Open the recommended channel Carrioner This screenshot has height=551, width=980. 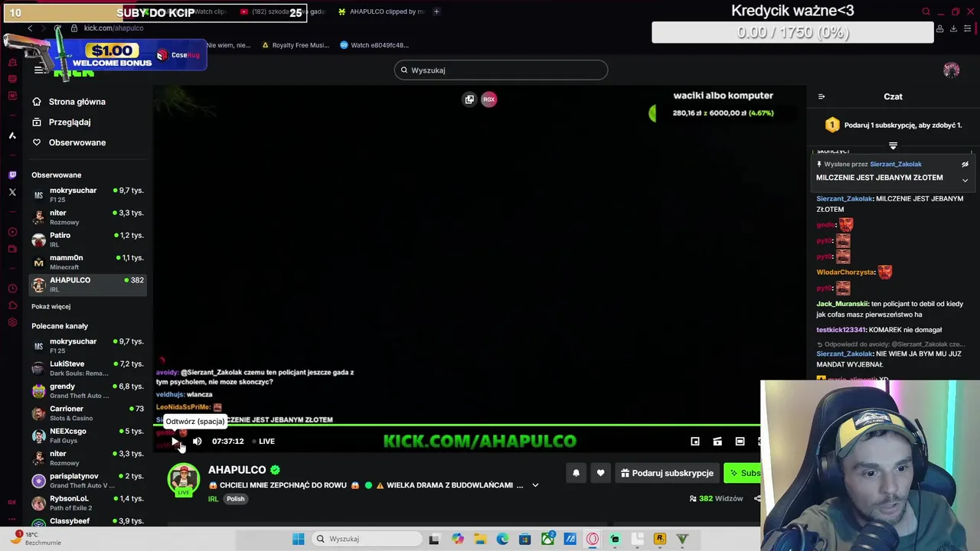[x=87, y=413]
